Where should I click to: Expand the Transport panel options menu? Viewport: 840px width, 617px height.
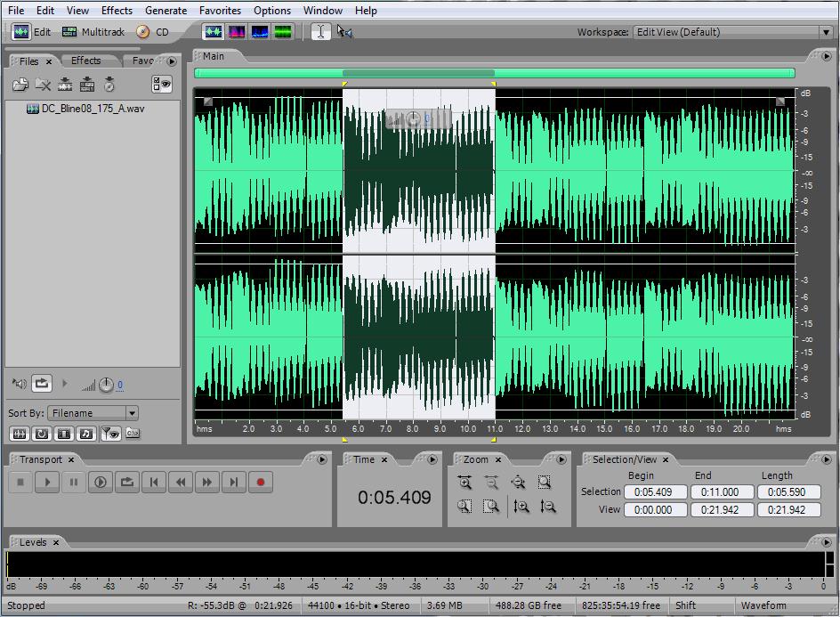pos(321,459)
